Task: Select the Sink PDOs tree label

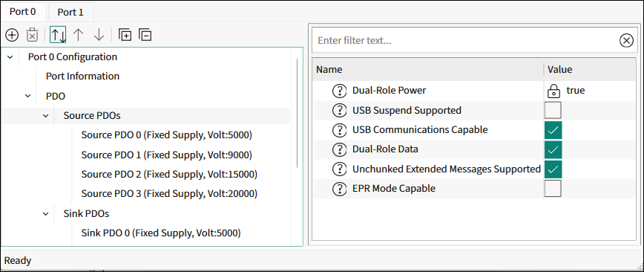Action: click(x=86, y=213)
